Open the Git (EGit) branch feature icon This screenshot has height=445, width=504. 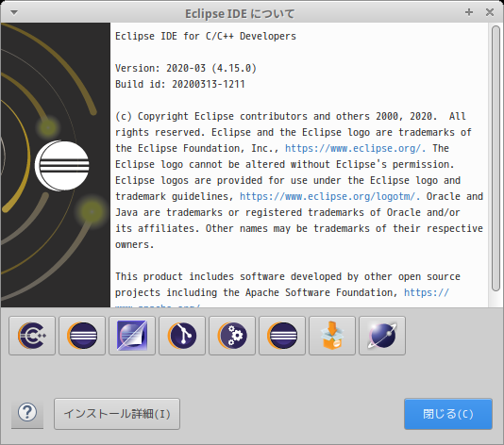click(x=182, y=336)
